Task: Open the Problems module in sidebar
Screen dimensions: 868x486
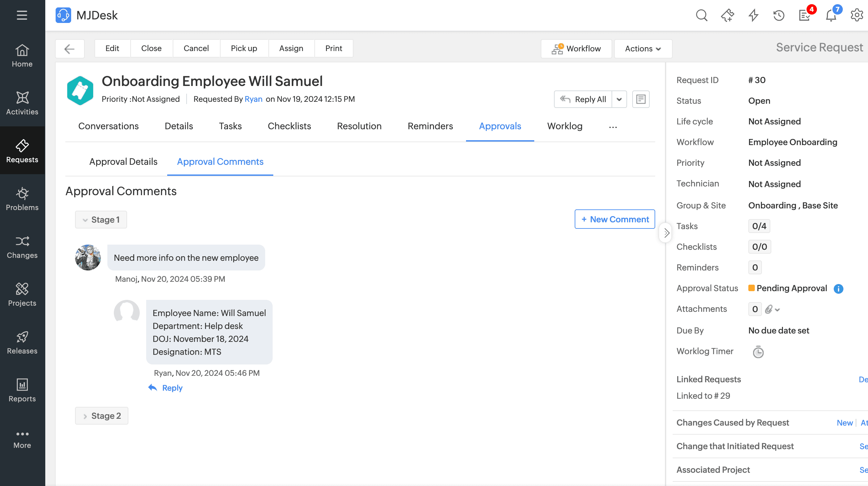Action: point(22,199)
